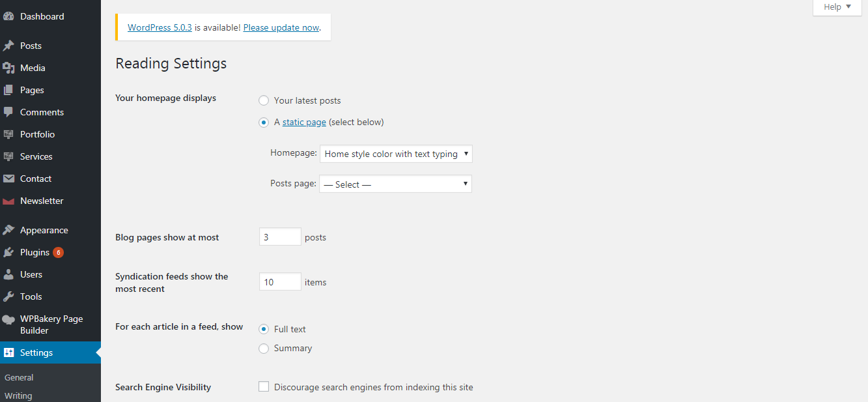Viewport: 868px width, 402px height.
Task: Open the General settings submenu item
Action: pyautogui.click(x=19, y=377)
